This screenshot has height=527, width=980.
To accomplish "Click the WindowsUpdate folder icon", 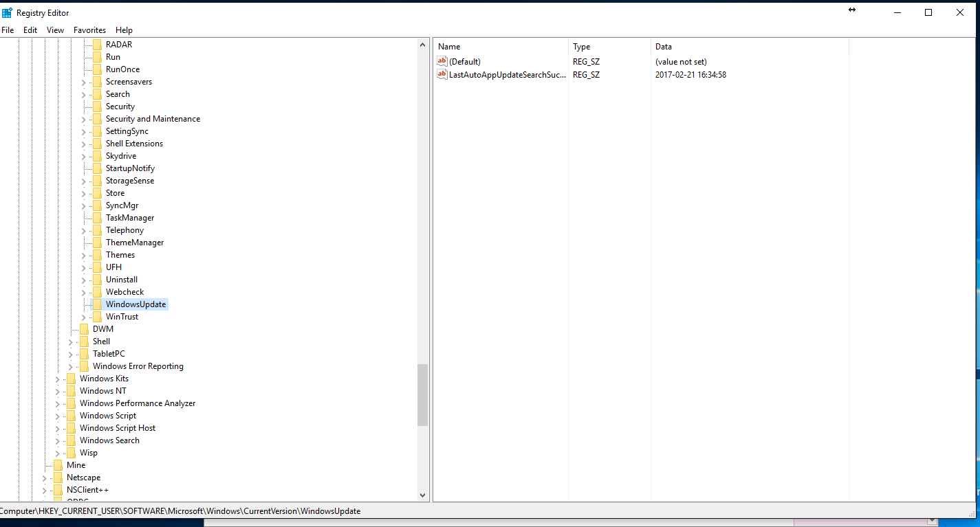I will coord(97,304).
